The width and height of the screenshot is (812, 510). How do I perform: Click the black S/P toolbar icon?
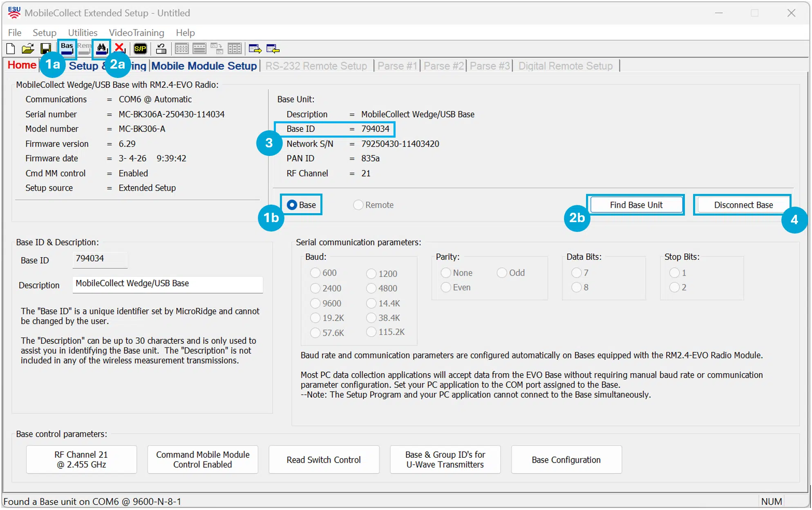click(140, 49)
